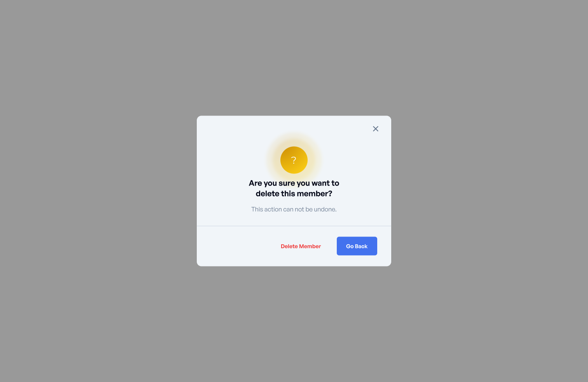The image size is (588, 382).
Task: Select the blue Go Back button
Action: [357, 246]
